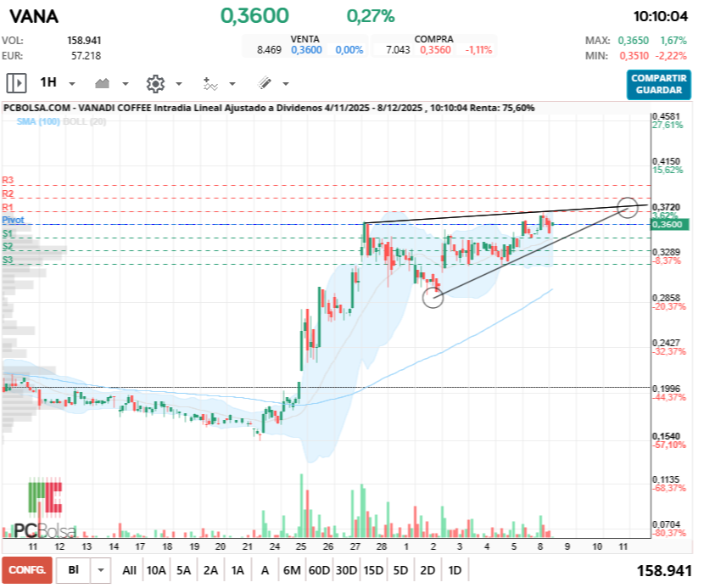Click the 1H timeframe icon in toolbar

[48, 82]
